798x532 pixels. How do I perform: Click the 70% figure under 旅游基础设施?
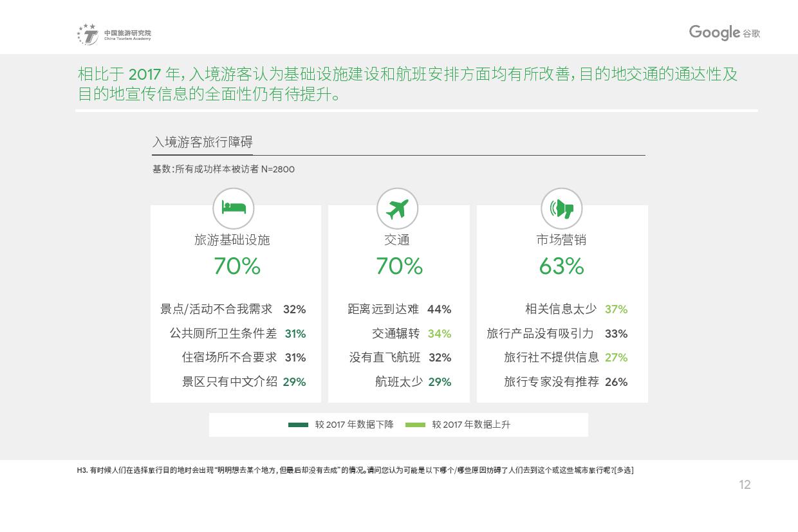coord(237,266)
